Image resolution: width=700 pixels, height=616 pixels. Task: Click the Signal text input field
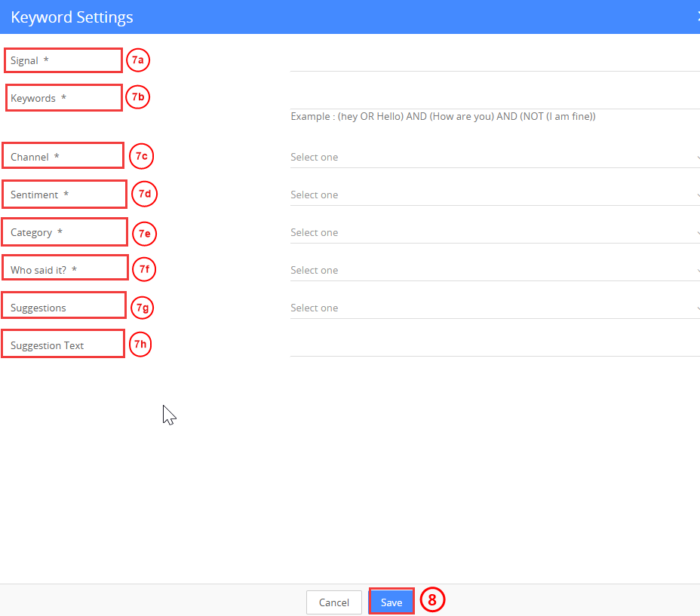pos(494,60)
